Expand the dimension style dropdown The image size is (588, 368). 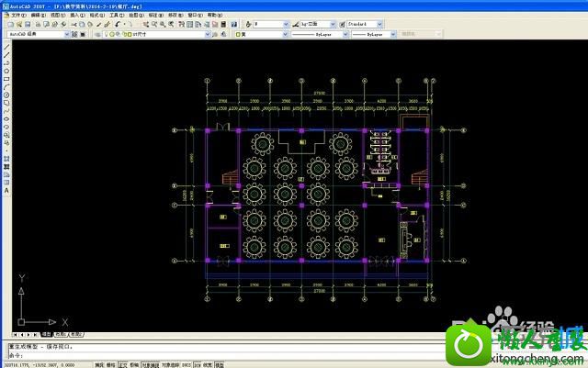333,25
